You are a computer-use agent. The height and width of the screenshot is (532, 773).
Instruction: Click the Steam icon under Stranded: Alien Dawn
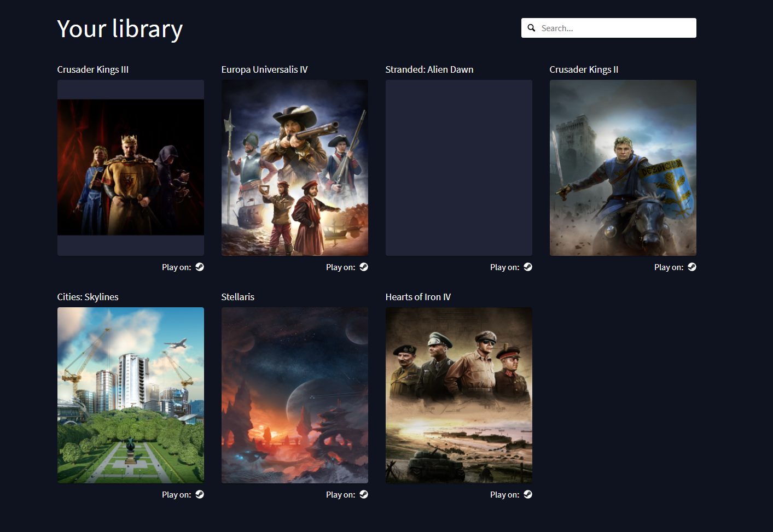528,267
